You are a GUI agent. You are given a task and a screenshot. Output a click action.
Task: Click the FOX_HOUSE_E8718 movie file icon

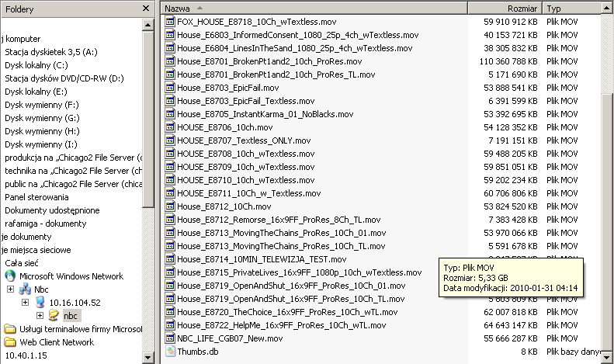click(x=170, y=22)
